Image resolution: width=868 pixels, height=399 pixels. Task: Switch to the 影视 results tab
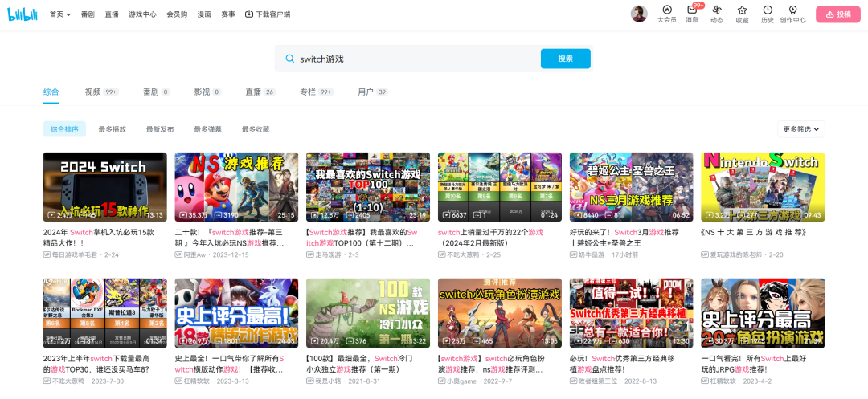(x=207, y=92)
